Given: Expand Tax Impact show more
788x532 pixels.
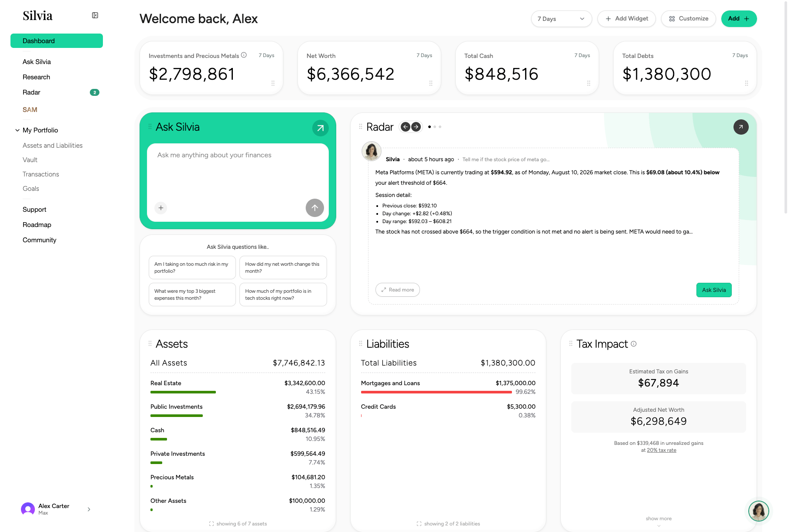Looking at the screenshot, I should coord(658,521).
